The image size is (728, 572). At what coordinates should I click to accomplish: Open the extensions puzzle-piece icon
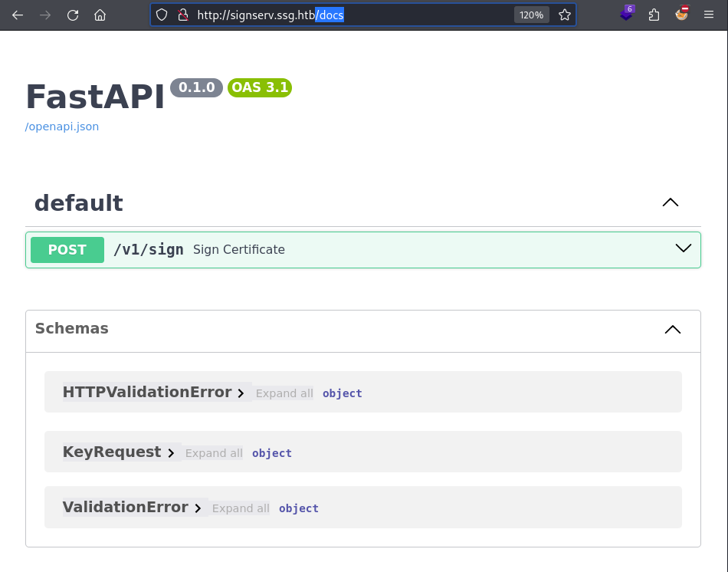[x=654, y=15]
